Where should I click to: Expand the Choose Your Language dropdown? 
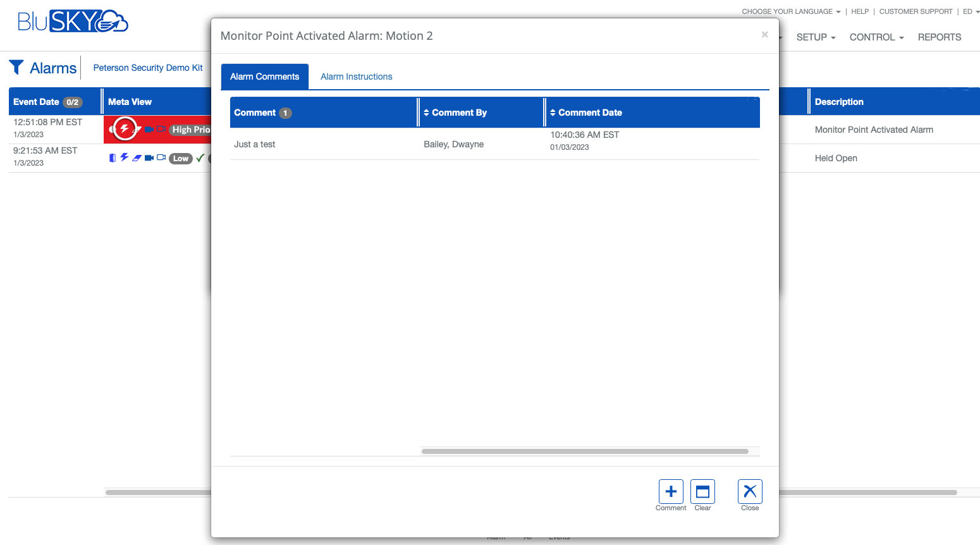tap(790, 11)
